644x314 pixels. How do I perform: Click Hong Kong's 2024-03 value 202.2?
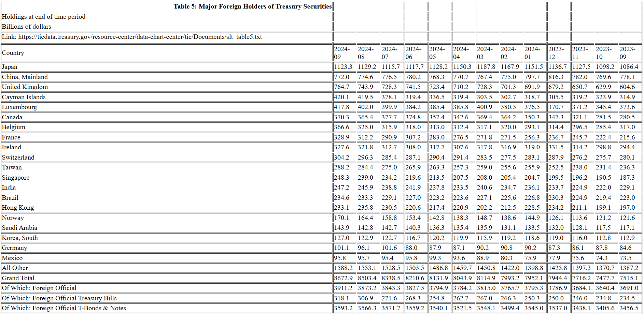coord(485,208)
